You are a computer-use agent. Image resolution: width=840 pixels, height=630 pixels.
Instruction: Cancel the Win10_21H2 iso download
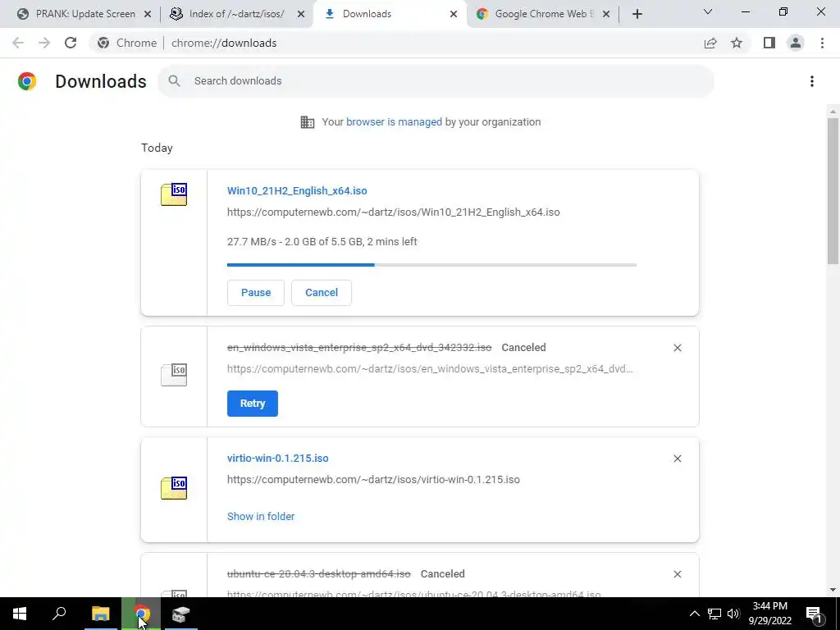(322, 293)
